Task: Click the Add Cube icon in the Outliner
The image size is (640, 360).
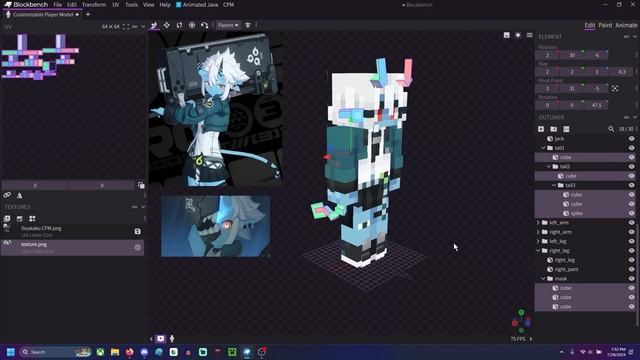Action: 541,129
